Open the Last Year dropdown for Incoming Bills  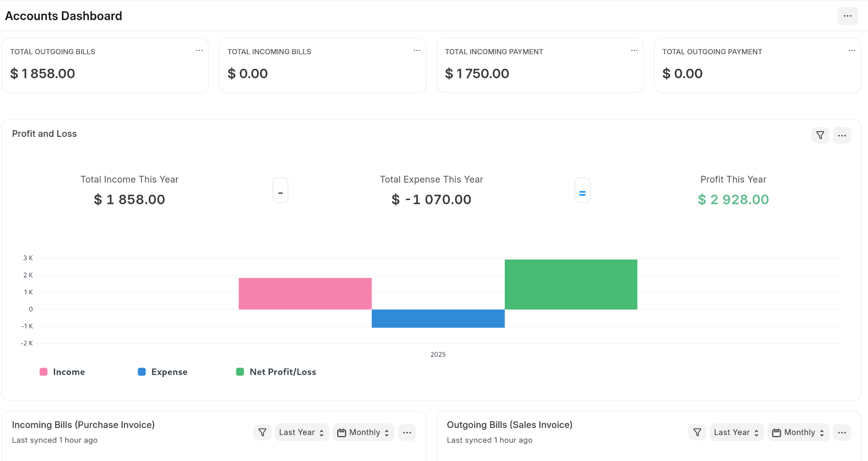pyautogui.click(x=301, y=432)
